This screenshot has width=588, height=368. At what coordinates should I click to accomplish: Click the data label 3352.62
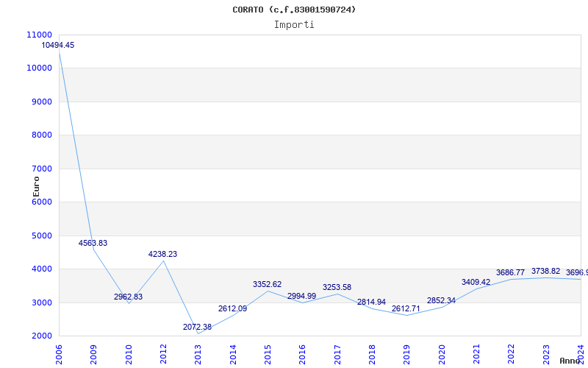(267, 284)
